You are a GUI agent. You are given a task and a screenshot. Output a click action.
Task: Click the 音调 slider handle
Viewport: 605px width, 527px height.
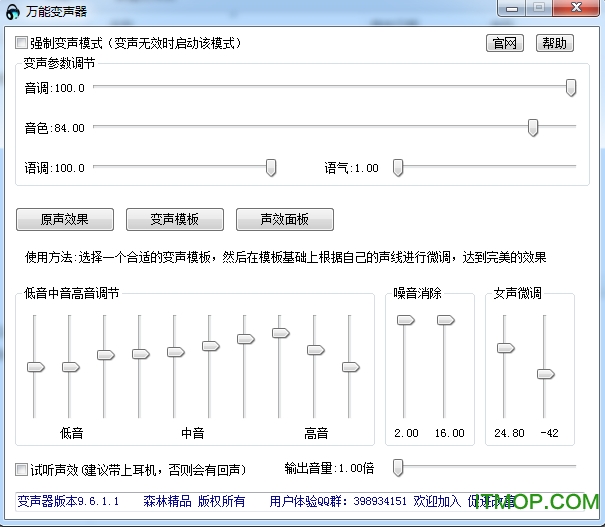coord(571,88)
